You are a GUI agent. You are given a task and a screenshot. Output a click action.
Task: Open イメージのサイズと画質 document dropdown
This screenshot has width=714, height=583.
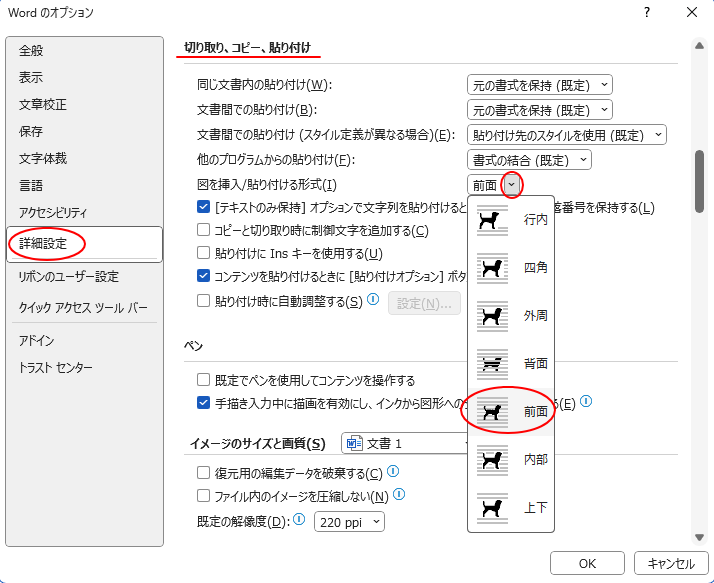(x=405, y=443)
